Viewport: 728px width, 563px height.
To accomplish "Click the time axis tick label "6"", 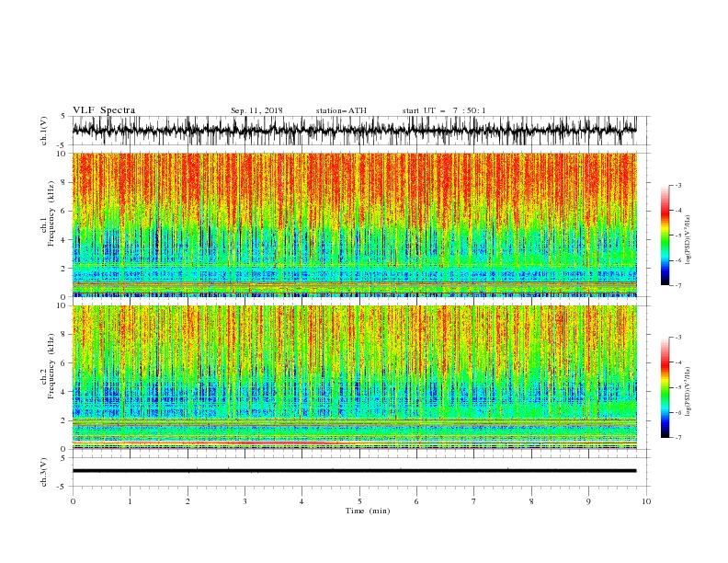I will click(x=416, y=501).
